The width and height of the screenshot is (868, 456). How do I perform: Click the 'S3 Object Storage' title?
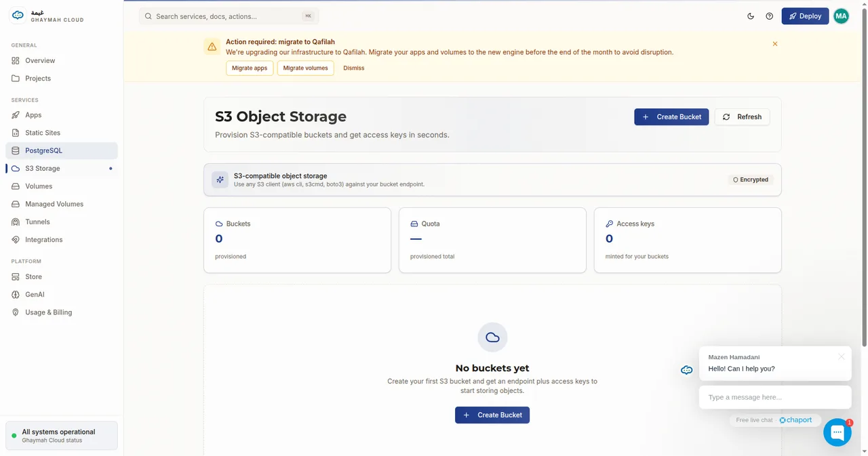[281, 117]
